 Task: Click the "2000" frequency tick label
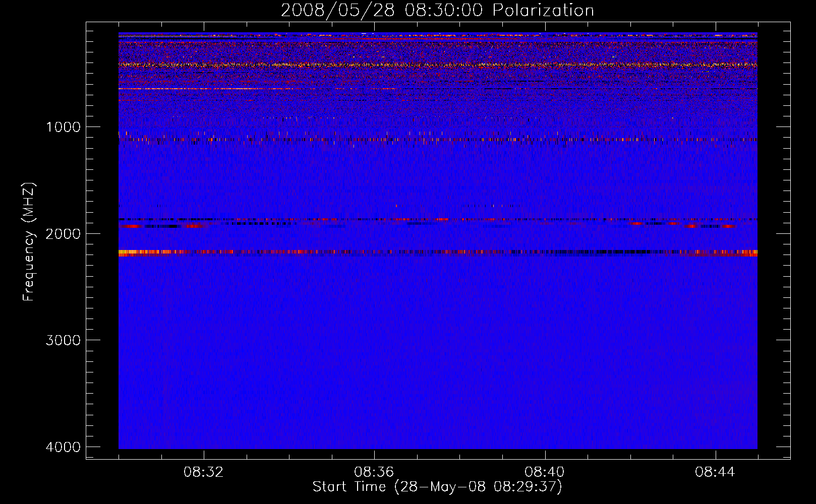(x=63, y=234)
